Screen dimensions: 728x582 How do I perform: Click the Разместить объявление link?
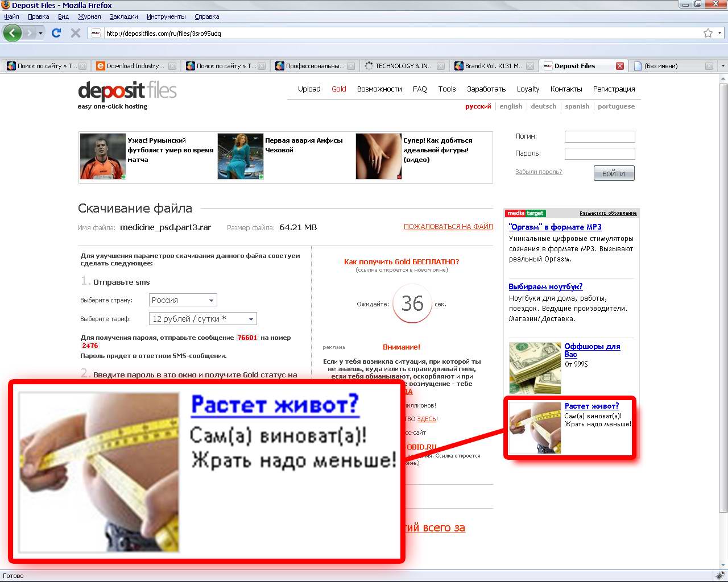(608, 213)
